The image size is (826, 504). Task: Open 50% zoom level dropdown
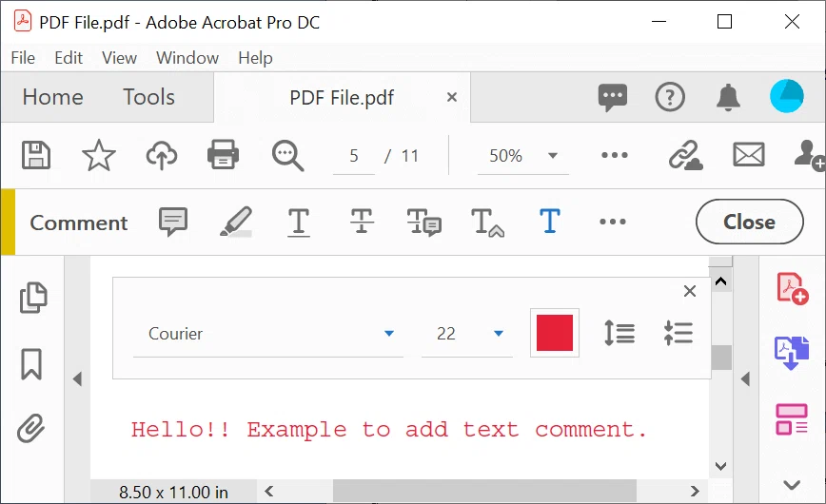click(x=522, y=155)
